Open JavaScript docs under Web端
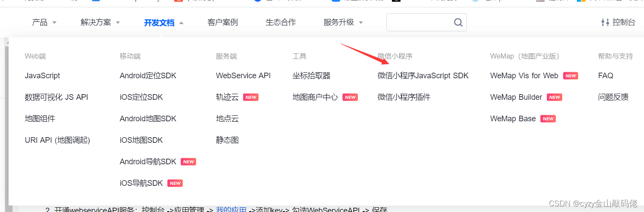 tap(43, 76)
